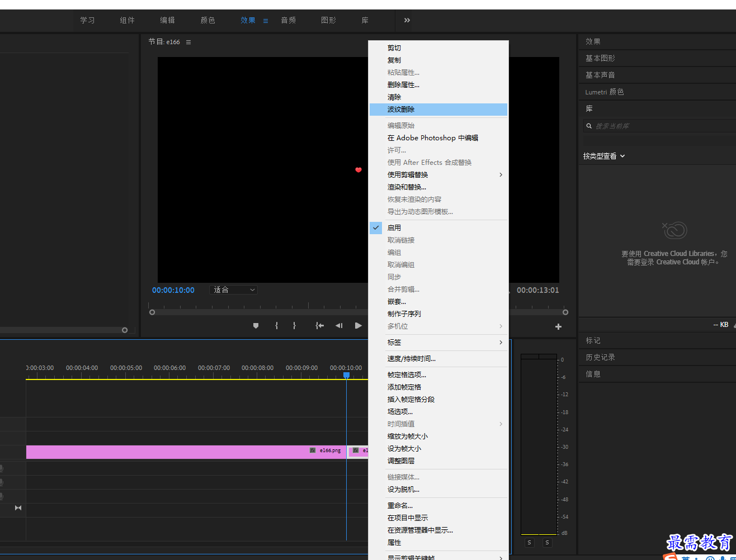
Task: Open the 基本声音 panel on the right
Action: point(600,75)
